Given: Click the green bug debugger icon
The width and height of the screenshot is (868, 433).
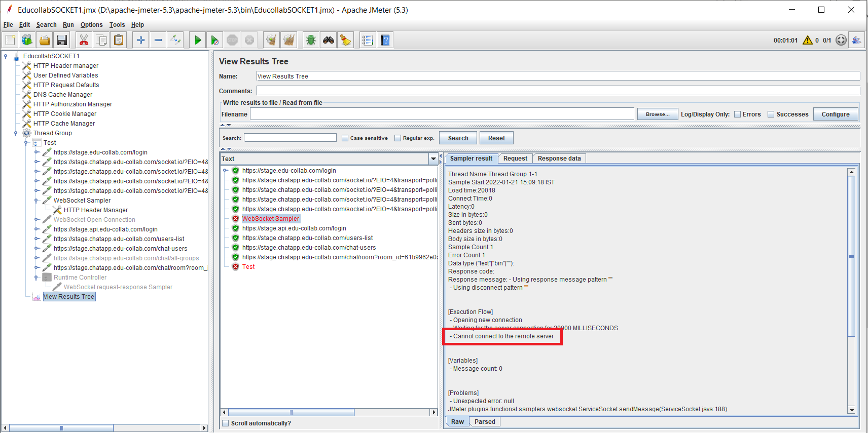Looking at the screenshot, I should (311, 40).
